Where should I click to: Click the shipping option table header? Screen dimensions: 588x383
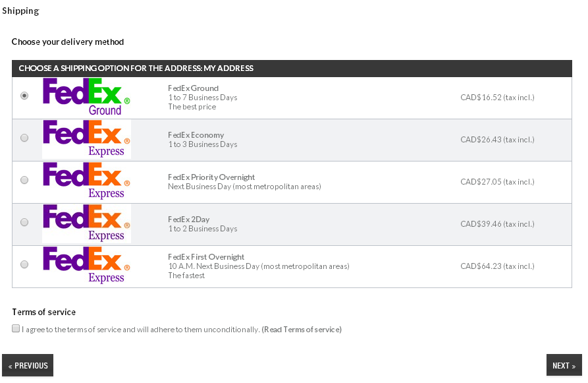coord(292,69)
